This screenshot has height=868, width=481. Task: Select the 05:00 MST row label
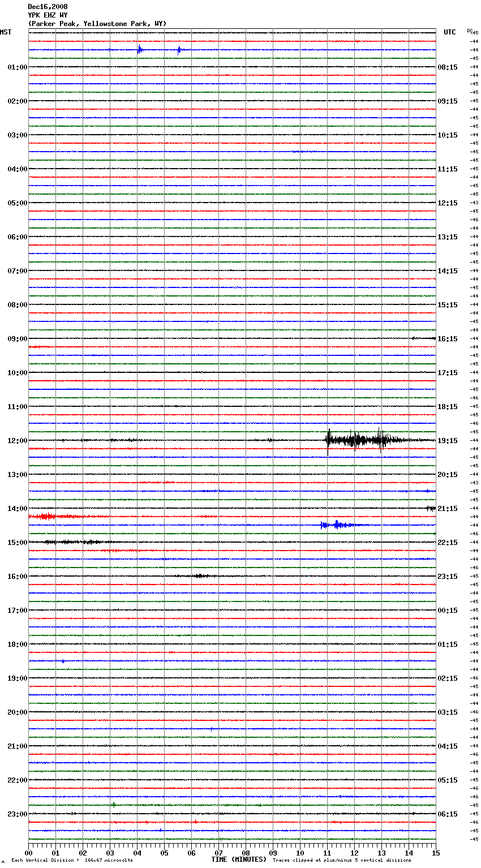coord(18,203)
